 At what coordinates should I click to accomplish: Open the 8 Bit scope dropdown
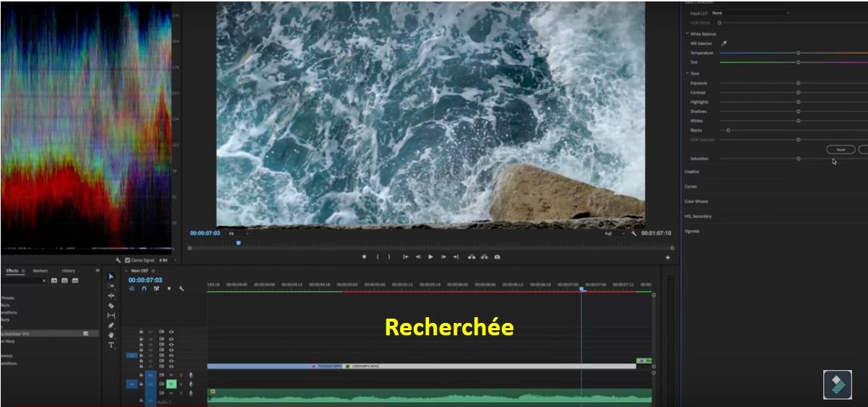tap(166, 260)
